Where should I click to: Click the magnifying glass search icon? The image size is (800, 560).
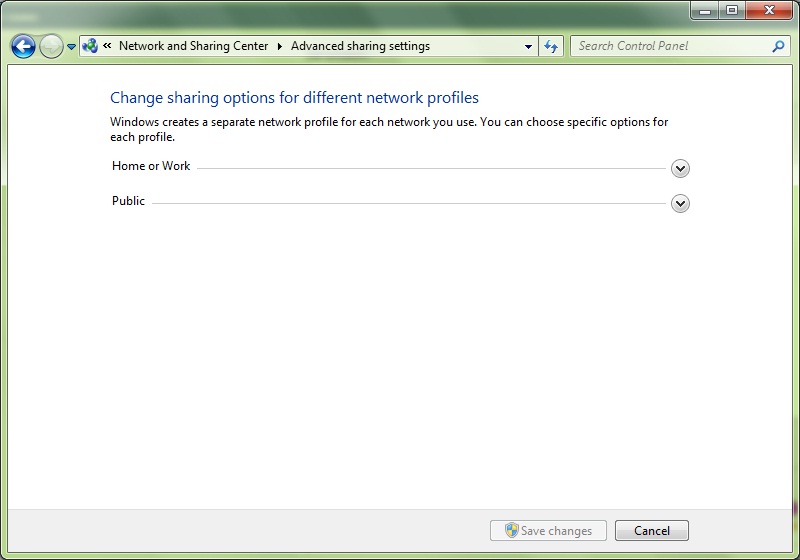[x=779, y=46]
